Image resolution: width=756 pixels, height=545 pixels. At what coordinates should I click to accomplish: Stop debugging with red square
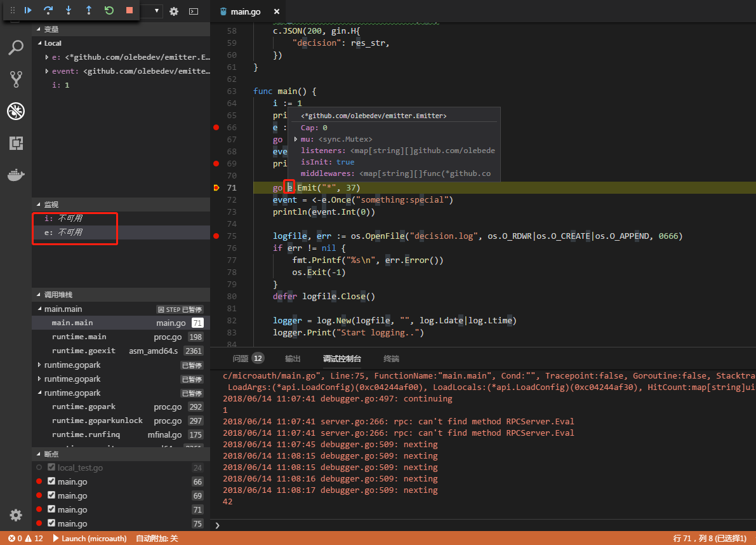(129, 10)
